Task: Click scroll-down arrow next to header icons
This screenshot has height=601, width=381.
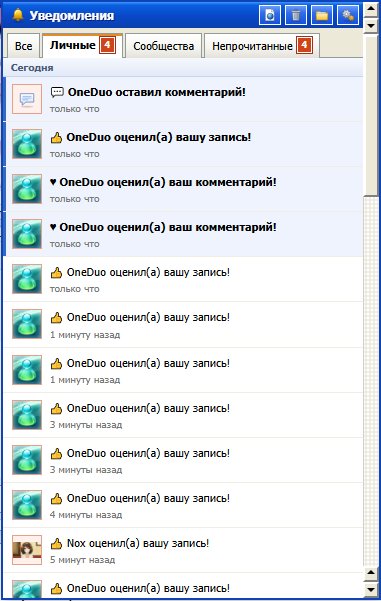Action: 371,25
